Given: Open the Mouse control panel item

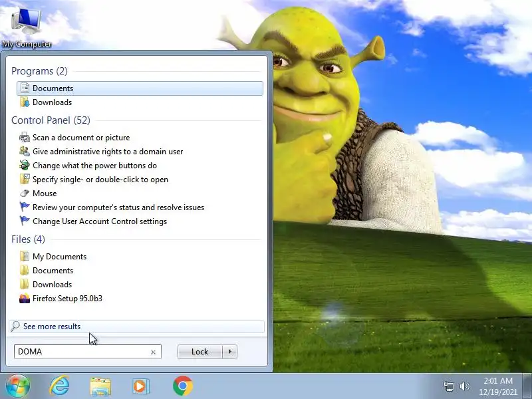Looking at the screenshot, I should coord(140,194).
